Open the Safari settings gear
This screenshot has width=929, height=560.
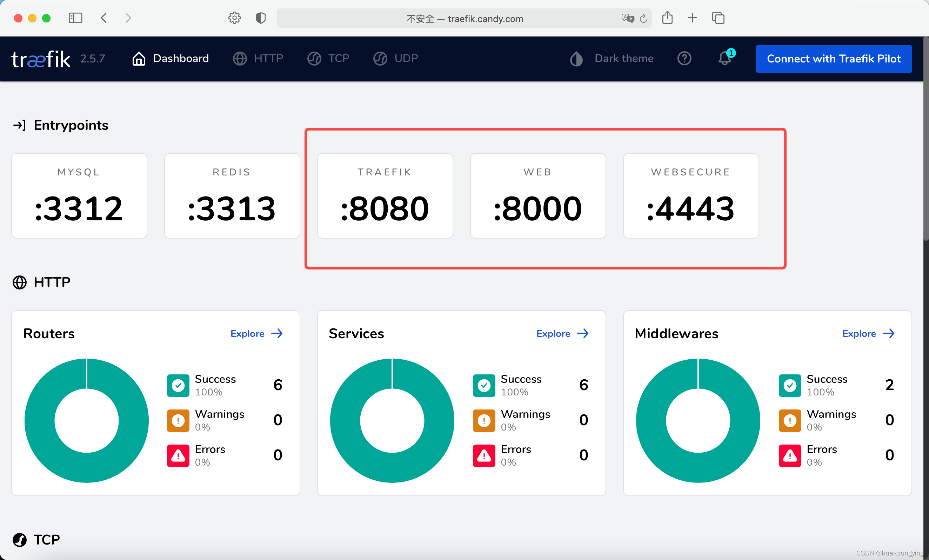tap(234, 18)
